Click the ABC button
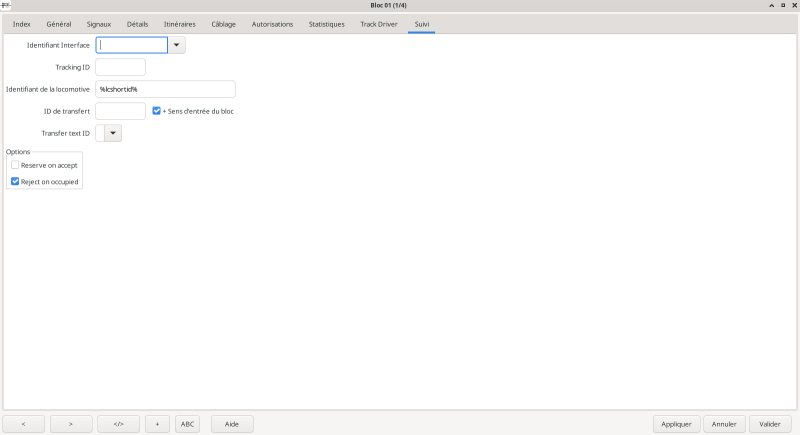800x435 pixels. coord(187,424)
